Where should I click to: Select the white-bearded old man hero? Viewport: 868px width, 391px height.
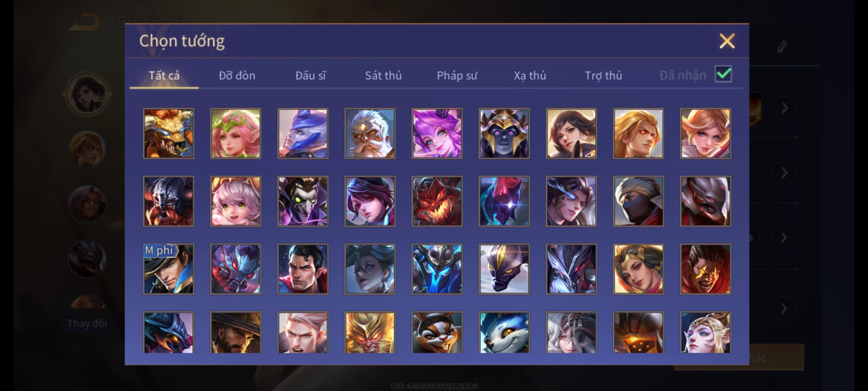(x=370, y=134)
